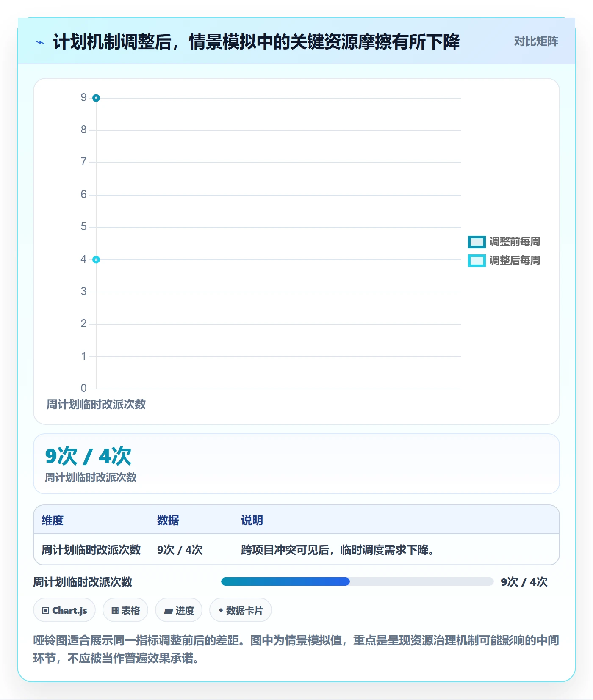This screenshot has height=700, width=593.
Task: Click the 对比矩阵 label in the header
Action: (536, 41)
